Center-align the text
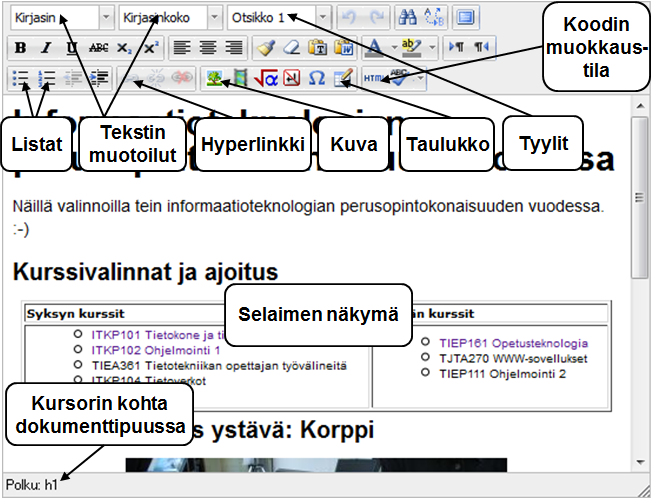Viewport: 652px width, 498px height. point(208,48)
